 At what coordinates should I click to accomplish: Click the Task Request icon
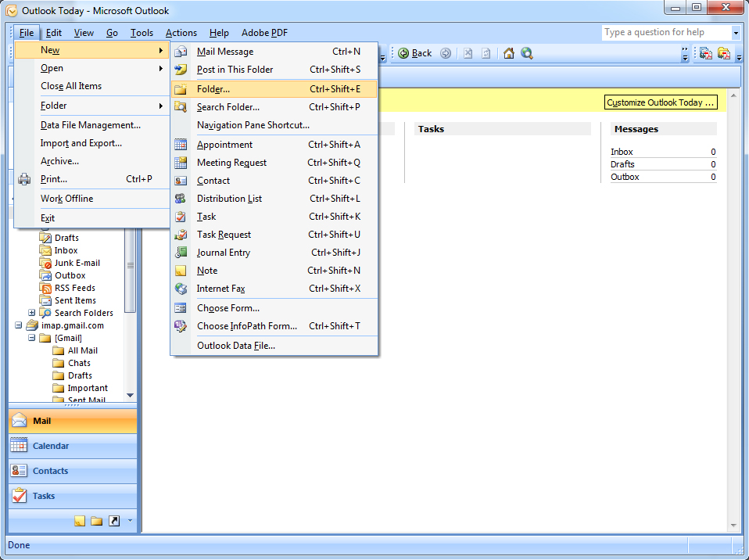[x=181, y=235]
